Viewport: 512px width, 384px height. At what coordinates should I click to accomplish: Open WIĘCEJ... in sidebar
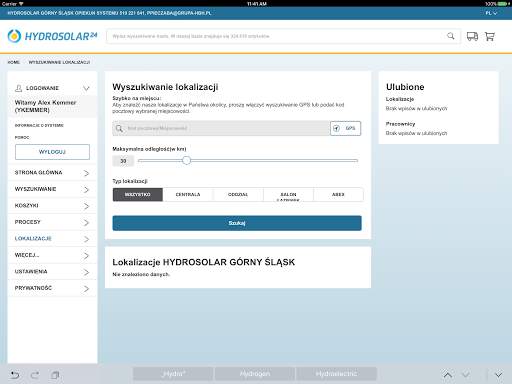pyautogui.click(x=27, y=255)
